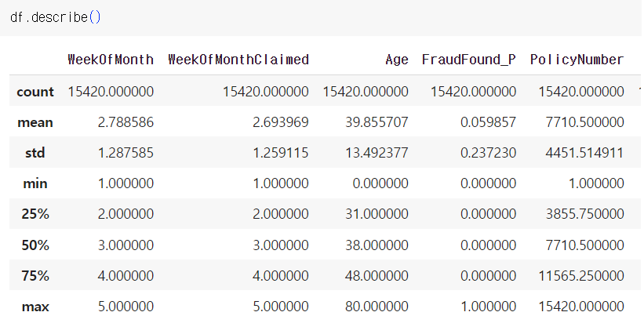Click PolicyNumber min value 1.000000
The width and height of the screenshot is (644, 323).
point(596,183)
